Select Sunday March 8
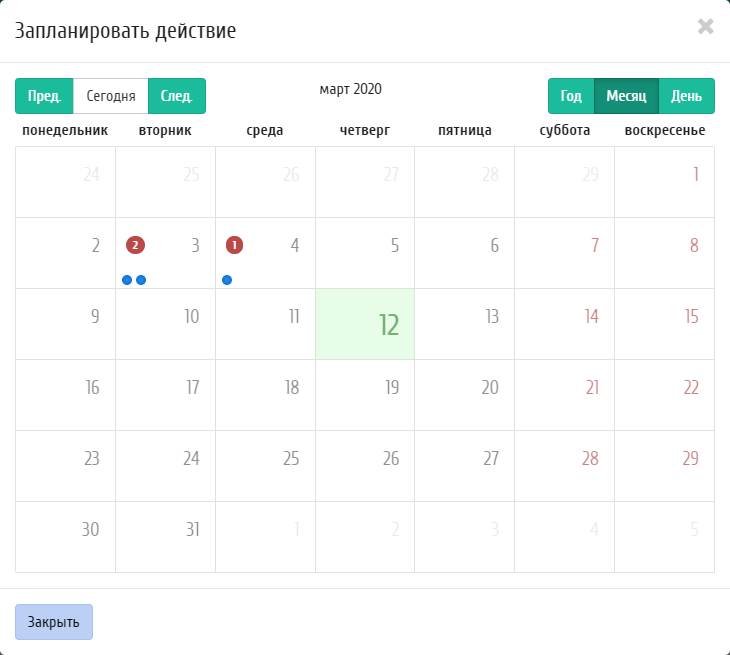Viewport: 730px width, 655px height. pos(664,253)
